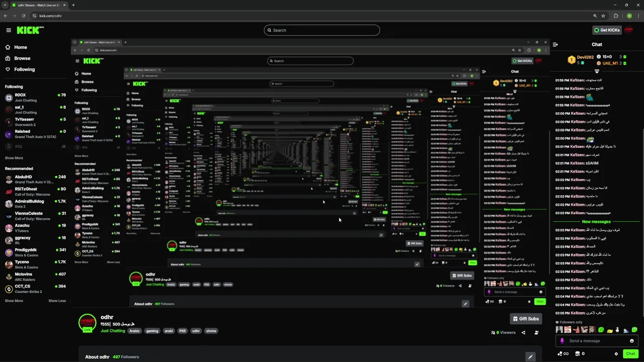Select the shmre tag
This screenshot has width=644, height=362.
click(211, 331)
